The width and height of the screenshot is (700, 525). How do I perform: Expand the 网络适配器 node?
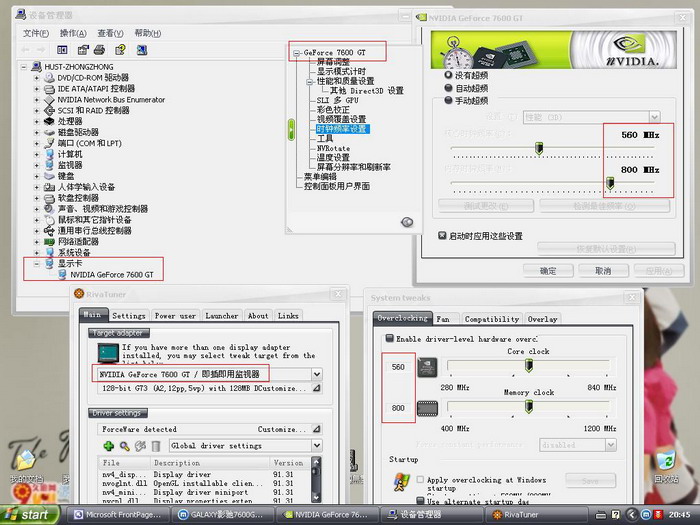36,242
